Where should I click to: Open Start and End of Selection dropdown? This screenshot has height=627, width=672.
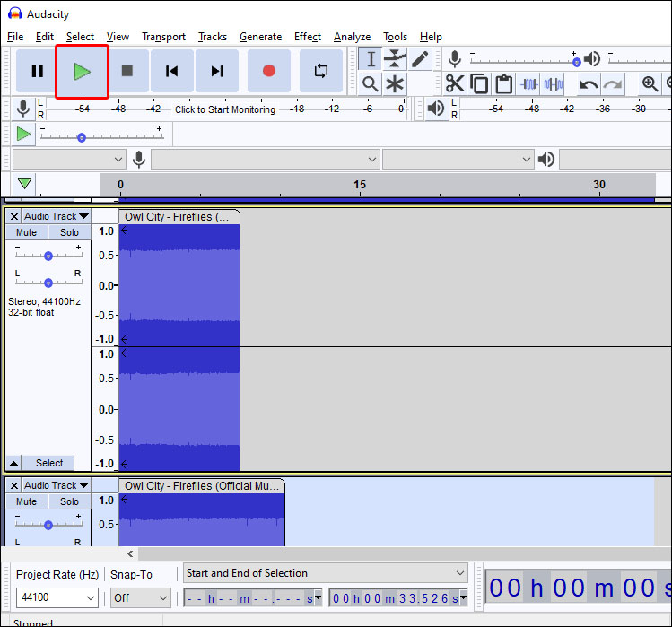click(x=326, y=573)
